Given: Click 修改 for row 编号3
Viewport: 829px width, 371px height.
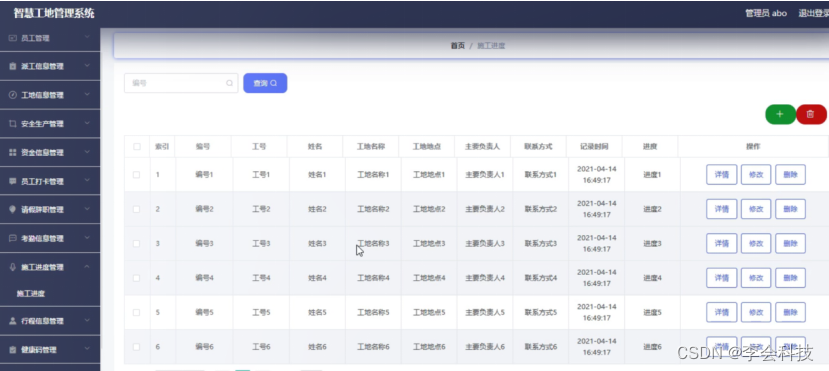Looking at the screenshot, I should click(x=756, y=244).
